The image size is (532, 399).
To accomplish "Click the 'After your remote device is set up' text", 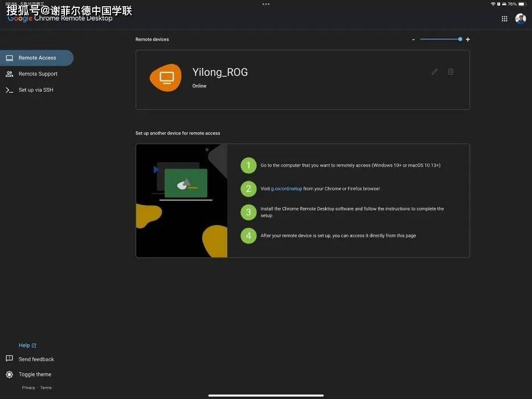I will point(338,235).
